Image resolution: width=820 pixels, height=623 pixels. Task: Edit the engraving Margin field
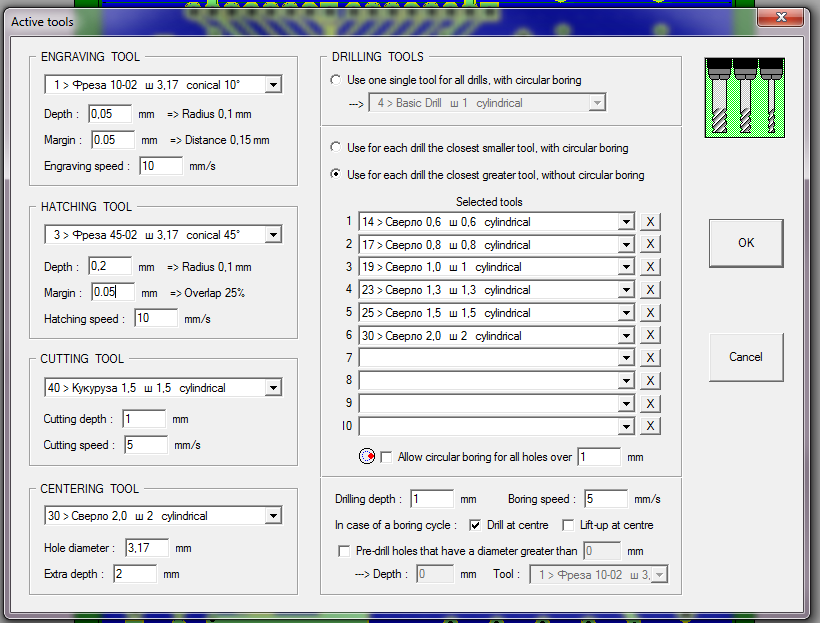(113, 140)
